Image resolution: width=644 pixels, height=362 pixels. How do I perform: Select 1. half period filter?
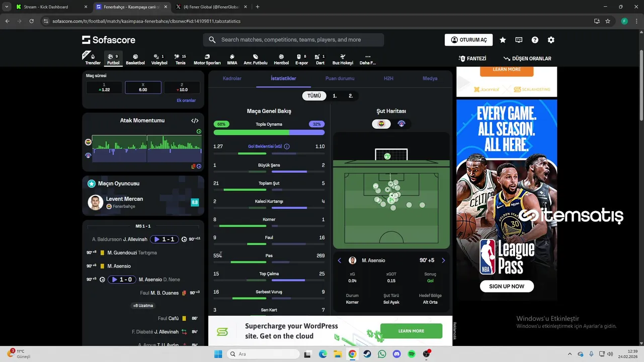tap(335, 96)
